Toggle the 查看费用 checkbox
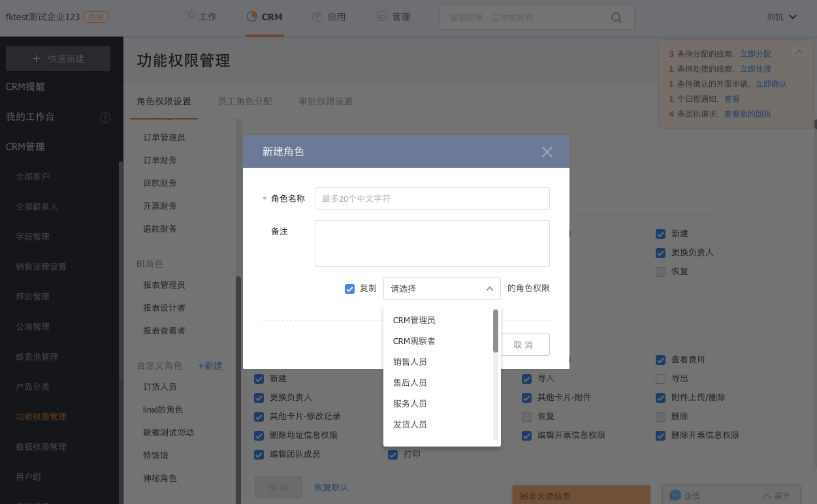This screenshot has height=504, width=817. coord(660,360)
